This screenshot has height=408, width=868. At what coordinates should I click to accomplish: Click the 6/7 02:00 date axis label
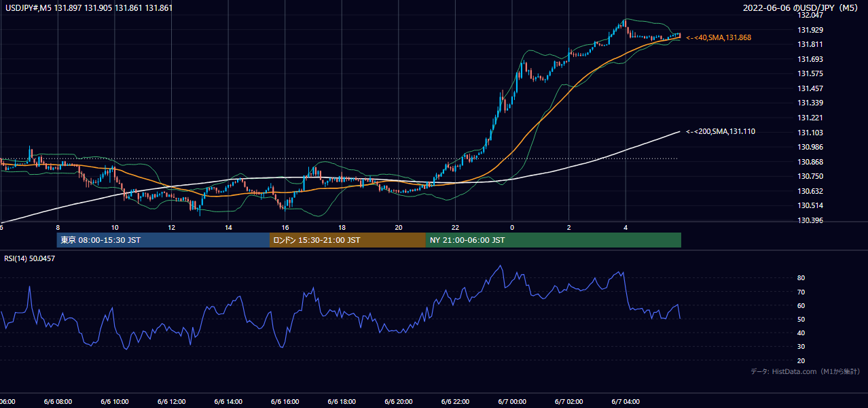pos(568,401)
